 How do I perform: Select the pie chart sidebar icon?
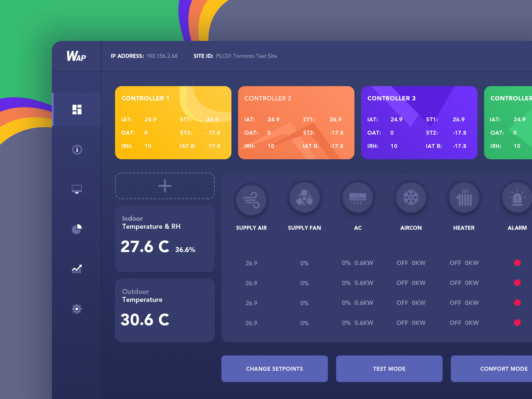coord(77,229)
